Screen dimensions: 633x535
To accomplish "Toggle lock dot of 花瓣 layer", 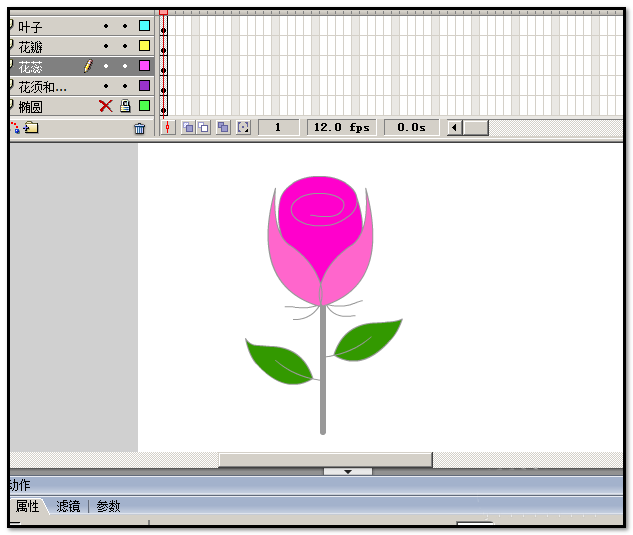I will click(125, 46).
